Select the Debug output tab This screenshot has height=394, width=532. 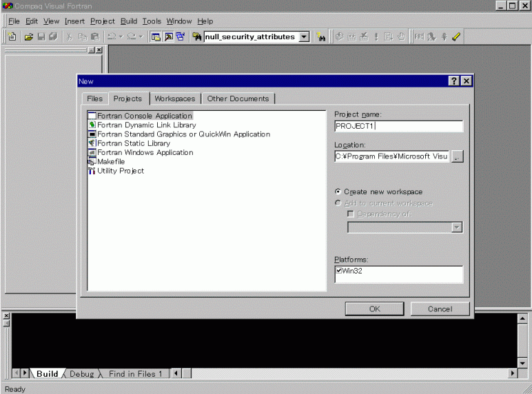[82, 373]
